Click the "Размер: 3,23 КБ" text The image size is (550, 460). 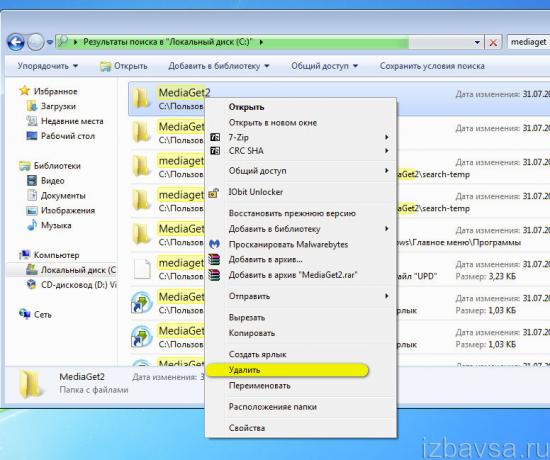[485, 276]
